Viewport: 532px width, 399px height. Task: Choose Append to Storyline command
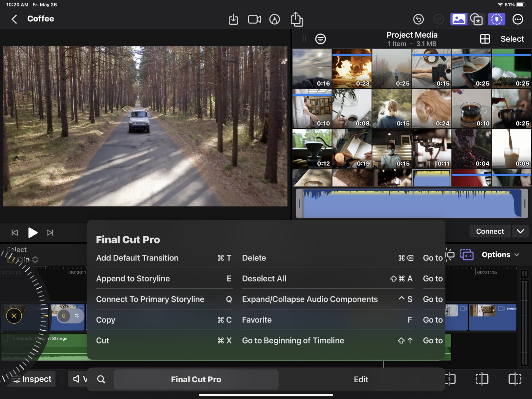tap(164, 278)
